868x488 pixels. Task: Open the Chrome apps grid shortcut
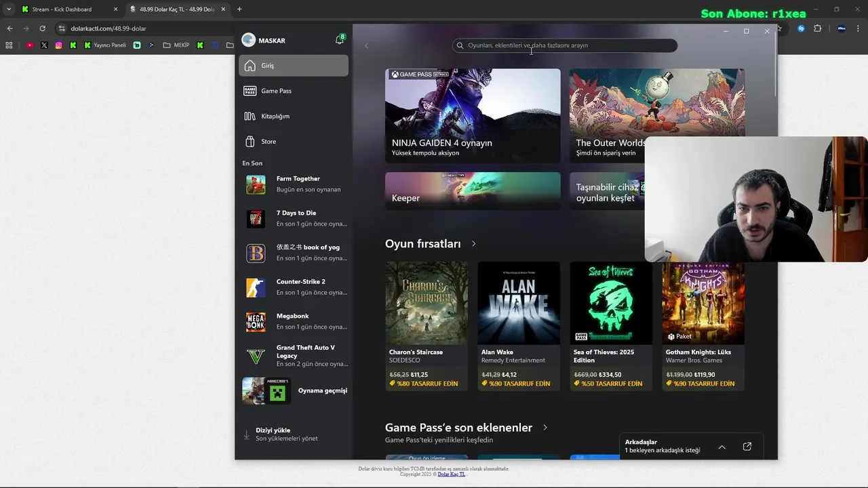[x=9, y=45]
